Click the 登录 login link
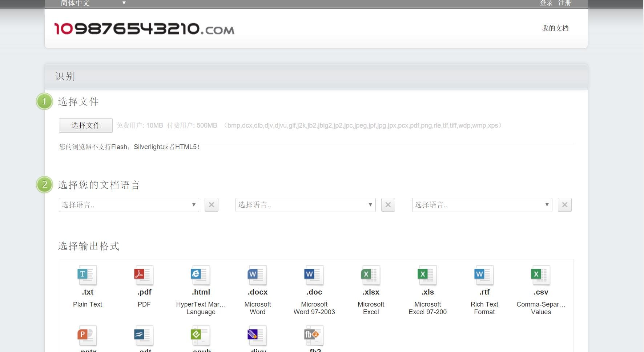644x352 pixels. 546,3
